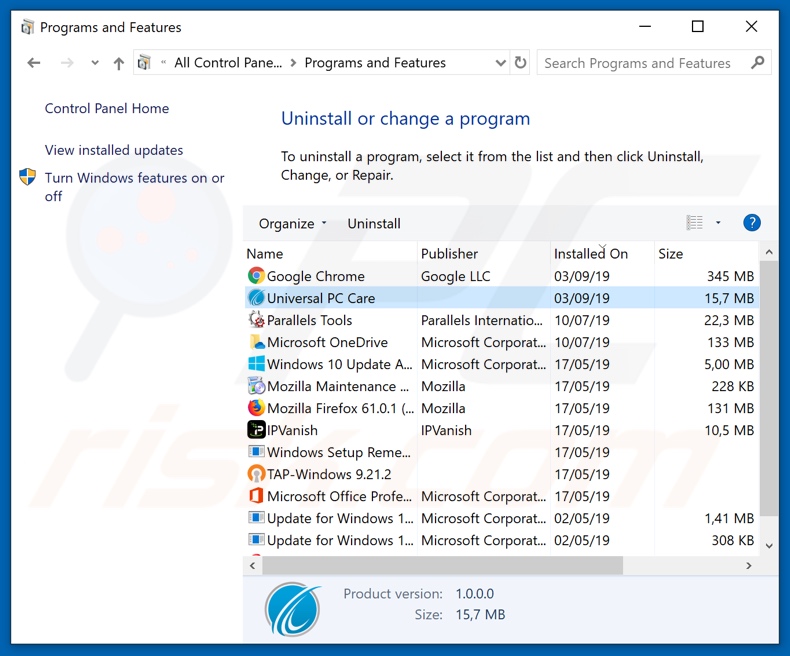Click the Mozilla Firefox program icon
The width and height of the screenshot is (790, 656).
click(x=256, y=408)
